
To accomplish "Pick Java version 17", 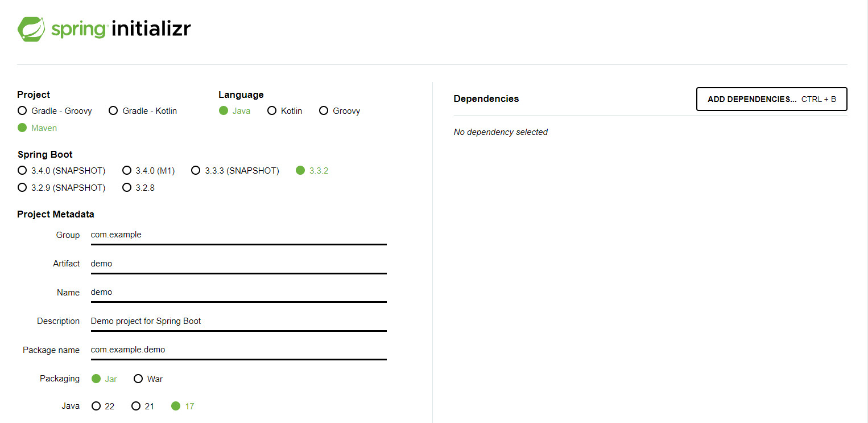I will 183,406.
